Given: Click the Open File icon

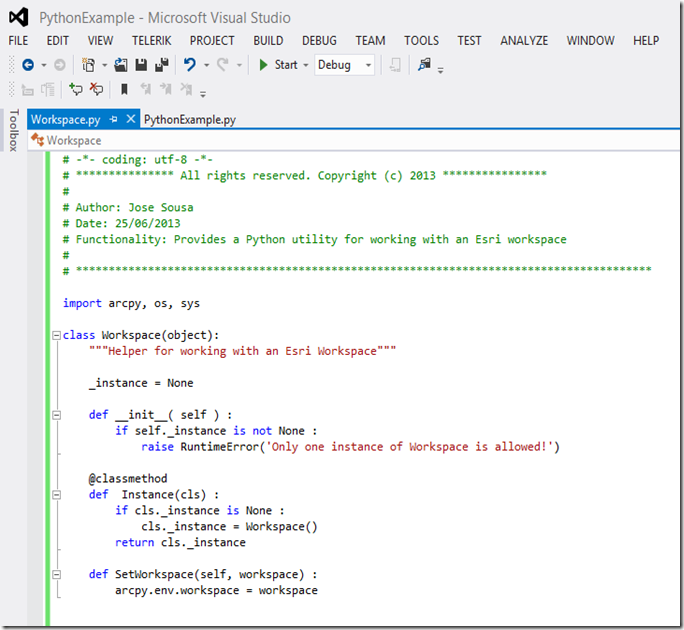Looking at the screenshot, I should 121,65.
